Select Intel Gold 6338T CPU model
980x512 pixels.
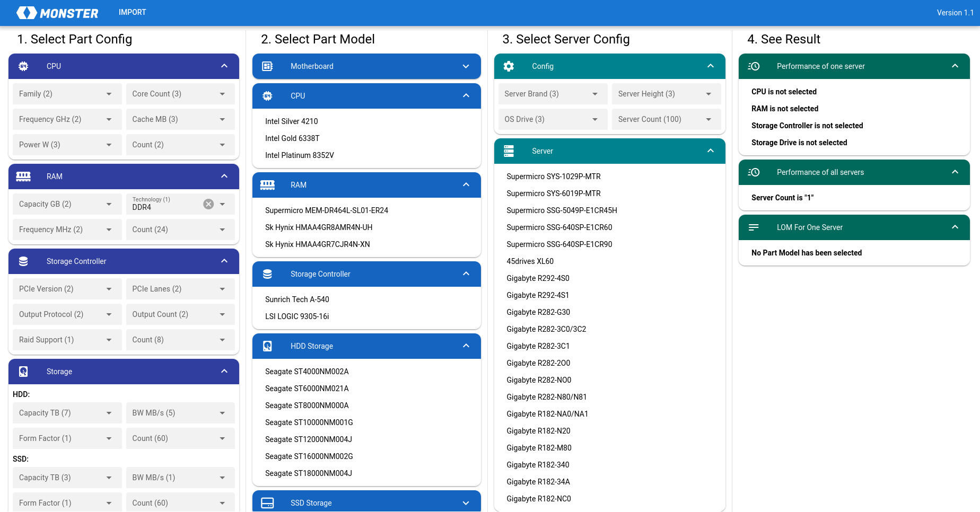click(292, 138)
